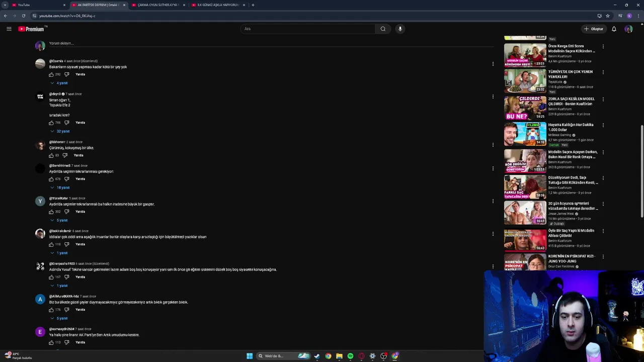Open the 'KORE'NİN EN PSİKOPAT KIZI' video title
Image resolution: width=644 pixels, height=362 pixels.
pyautogui.click(x=572, y=259)
